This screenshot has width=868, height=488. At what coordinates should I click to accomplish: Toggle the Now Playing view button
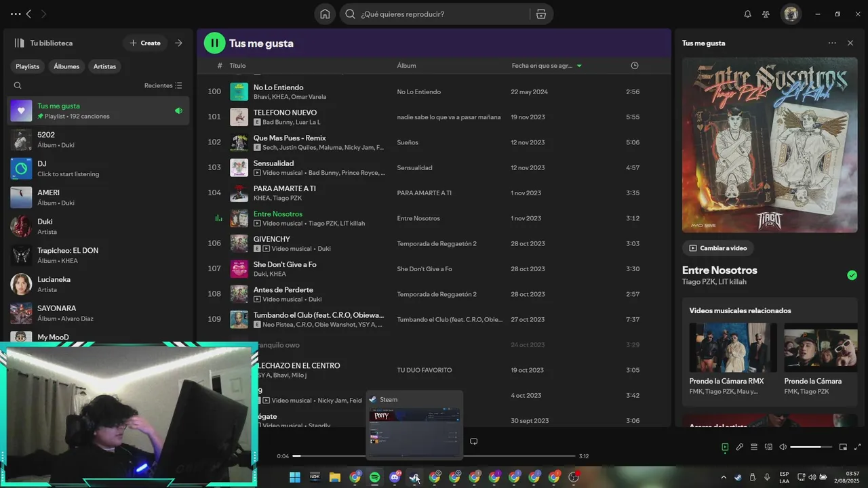coord(725,447)
